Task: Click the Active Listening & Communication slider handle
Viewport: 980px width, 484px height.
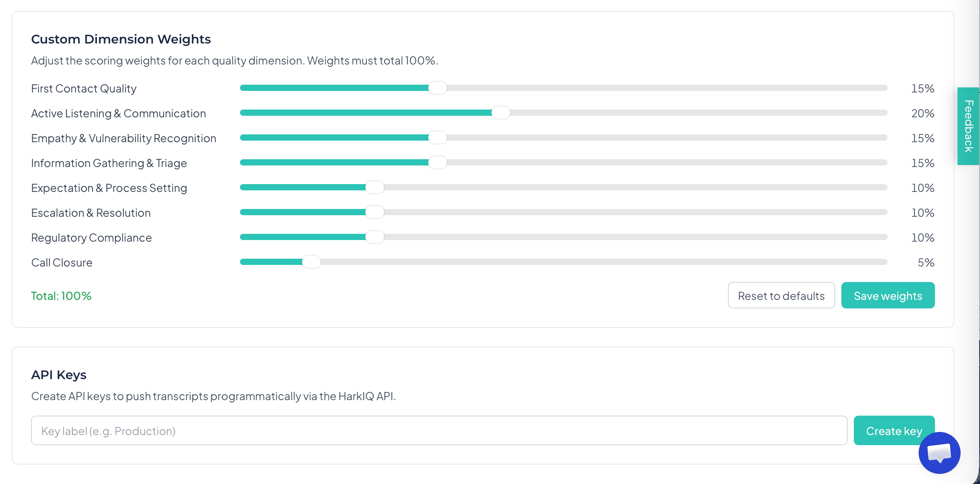Action: click(x=501, y=113)
